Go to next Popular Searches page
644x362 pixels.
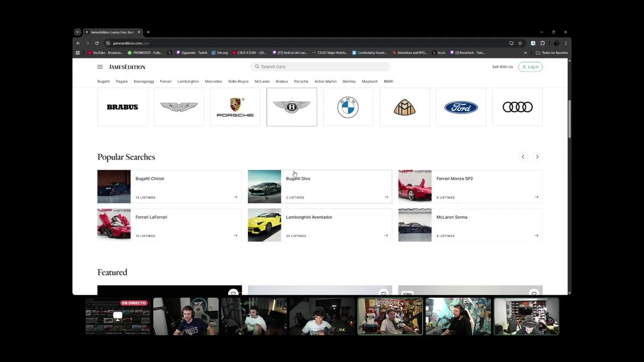537,157
